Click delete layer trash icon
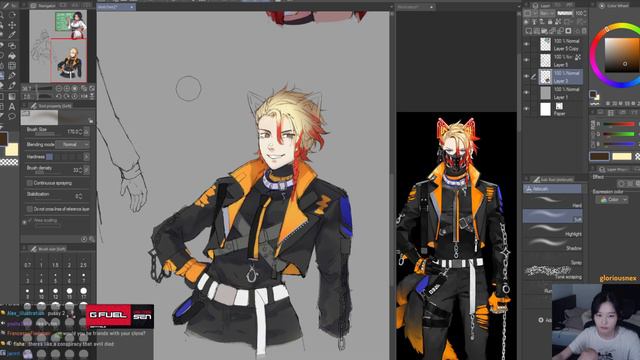 [x=584, y=31]
